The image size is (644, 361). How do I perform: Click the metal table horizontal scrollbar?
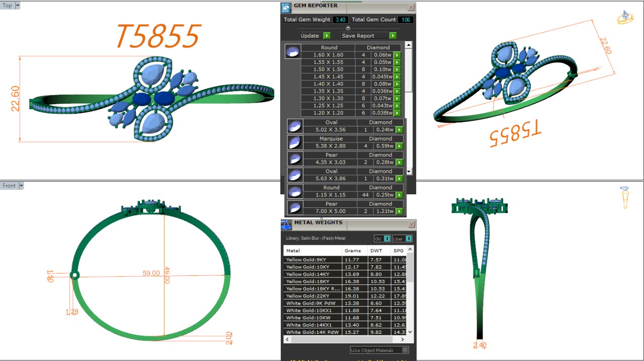click(x=347, y=340)
